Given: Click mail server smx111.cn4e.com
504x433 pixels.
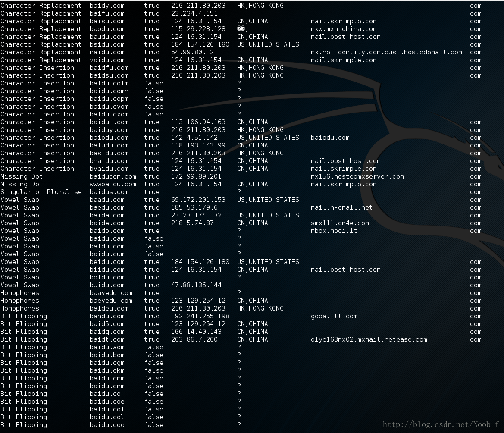Looking at the screenshot, I should coord(340,223).
